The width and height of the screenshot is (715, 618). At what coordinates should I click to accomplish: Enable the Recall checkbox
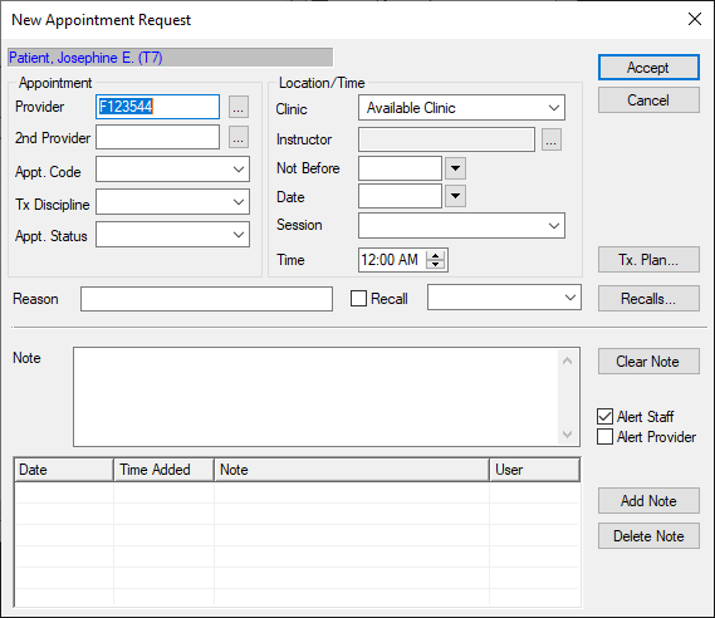(359, 298)
